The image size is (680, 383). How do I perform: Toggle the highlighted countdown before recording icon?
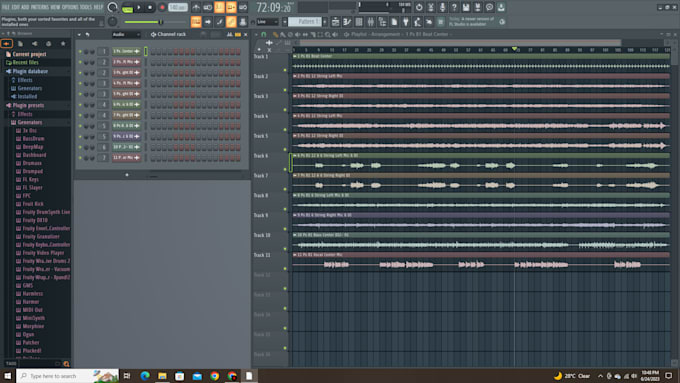click(x=219, y=7)
